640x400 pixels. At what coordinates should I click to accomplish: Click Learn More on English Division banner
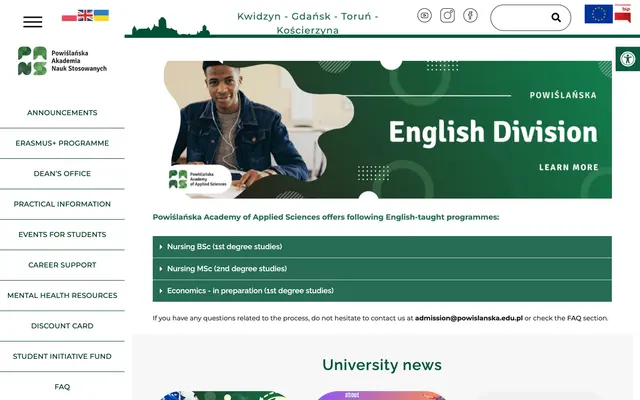point(569,167)
